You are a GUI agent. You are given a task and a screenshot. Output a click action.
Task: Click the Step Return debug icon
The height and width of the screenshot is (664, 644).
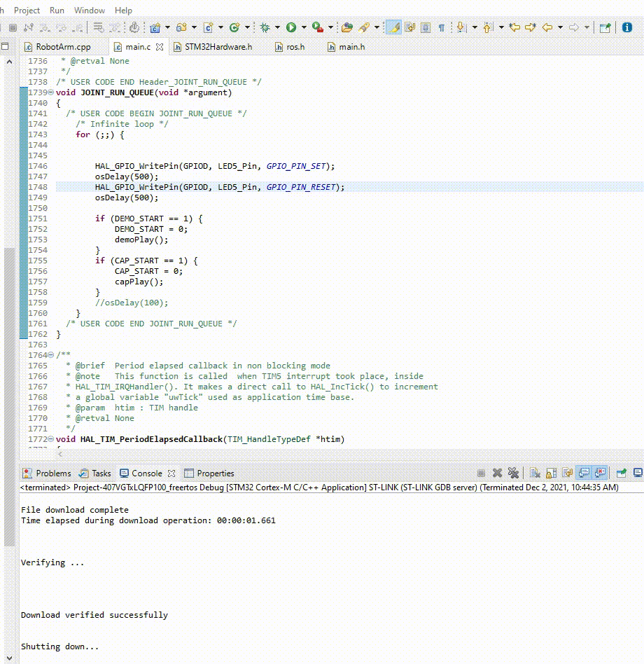(x=78, y=28)
